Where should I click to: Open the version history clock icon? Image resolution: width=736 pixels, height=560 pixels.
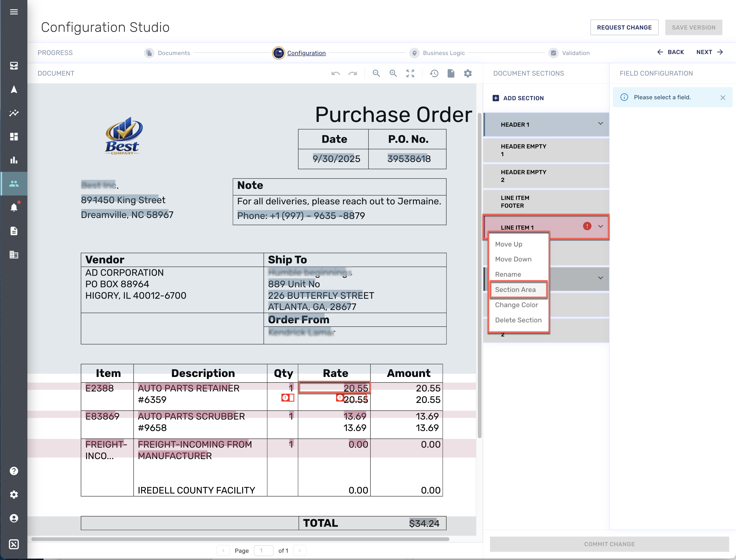click(434, 73)
